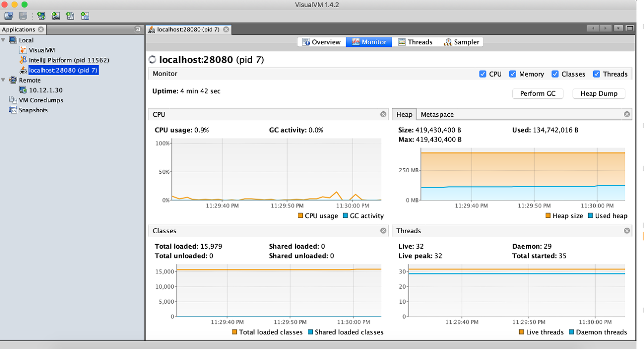Open the document list dropdown arrow
644x349 pixels.
pyautogui.click(x=618, y=29)
